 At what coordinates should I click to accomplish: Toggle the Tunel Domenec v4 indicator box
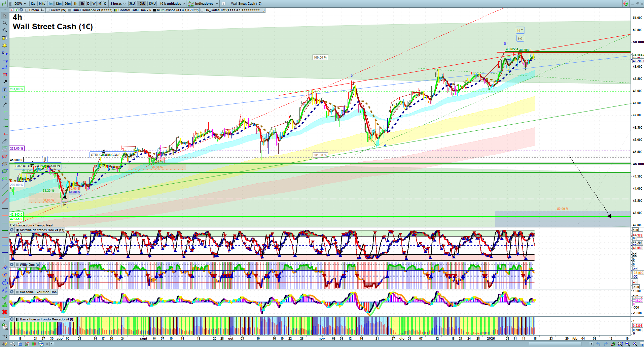point(70,10)
